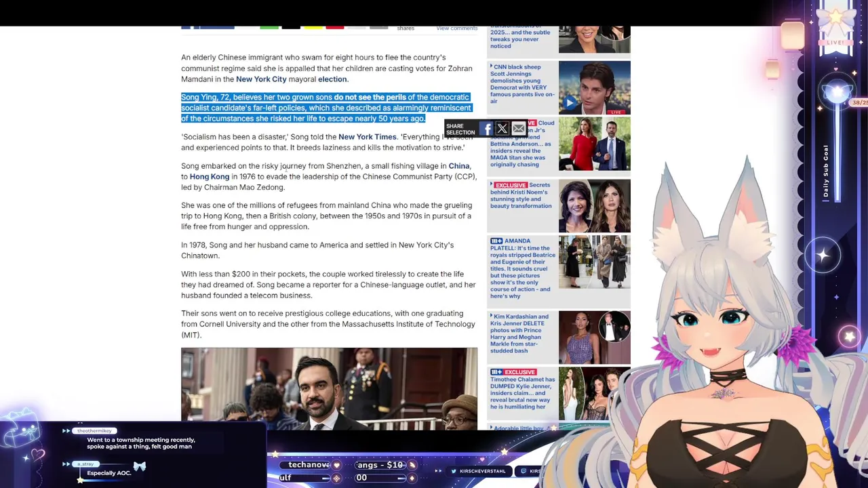Click the Twitch icon in bottom overlay bar
This screenshot has height=488, width=868.
(525, 471)
